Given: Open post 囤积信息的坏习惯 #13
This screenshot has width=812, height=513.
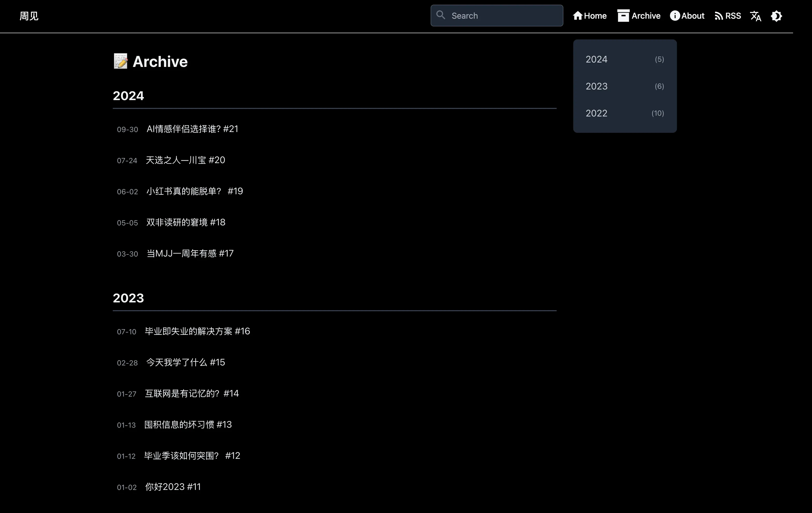Looking at the screenshot, I should pos(188,425).
